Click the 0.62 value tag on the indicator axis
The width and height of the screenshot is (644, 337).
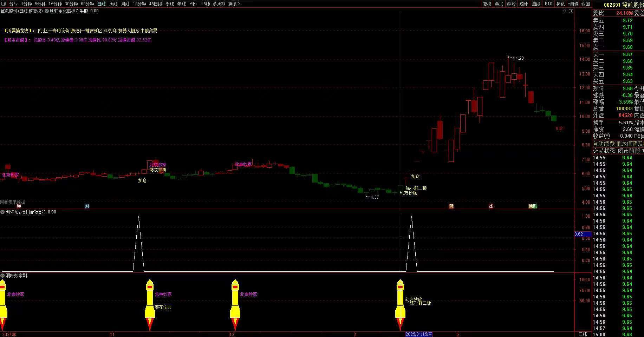pyautogui.click(x=583, y=234)
